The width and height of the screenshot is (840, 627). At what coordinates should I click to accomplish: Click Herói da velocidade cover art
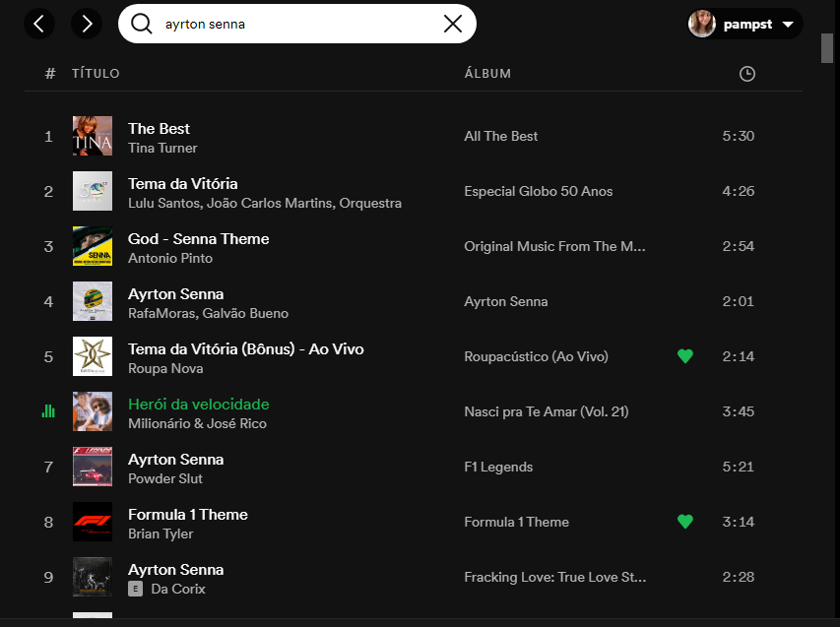pos(93,411)
